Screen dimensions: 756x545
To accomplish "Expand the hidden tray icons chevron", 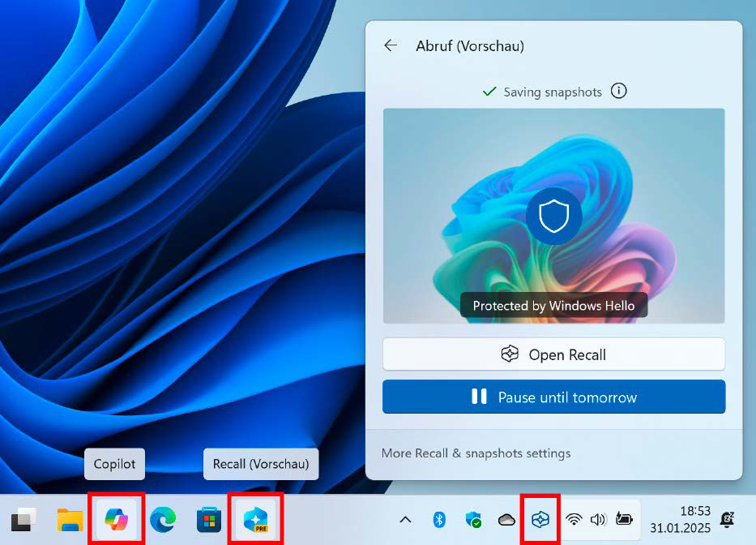I will coord(406,519).
